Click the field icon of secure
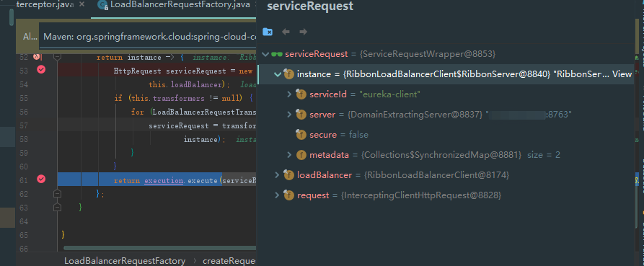Viewport: 644px width, 266px height. click(x=301, y=134)
